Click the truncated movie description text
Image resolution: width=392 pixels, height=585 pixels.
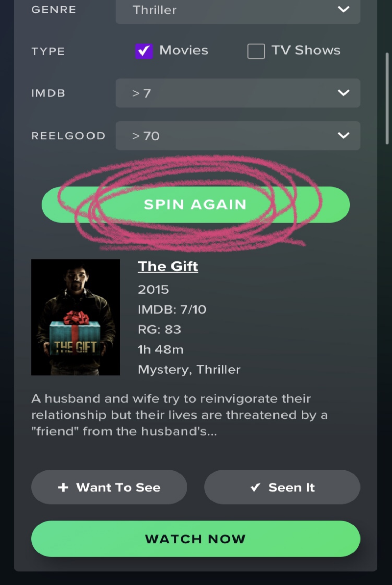[x=179, y=415]
